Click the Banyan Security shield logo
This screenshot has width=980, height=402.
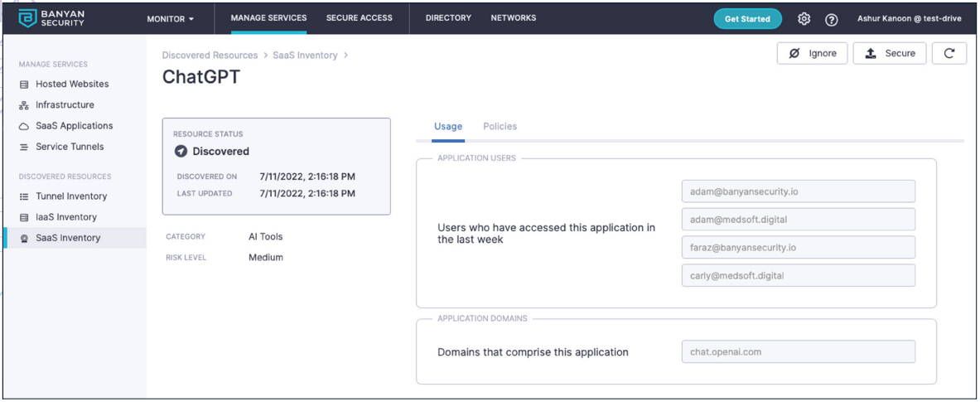[x=27, y=19]
